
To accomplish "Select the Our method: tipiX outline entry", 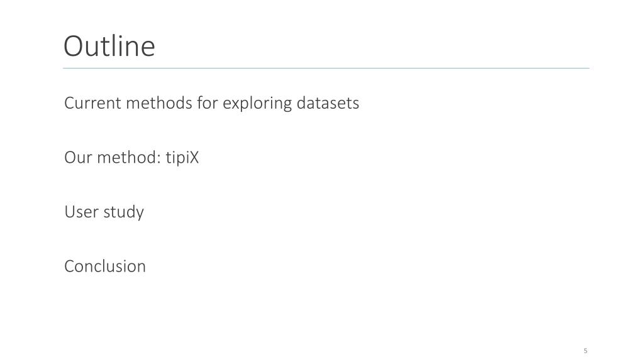I will (x=131, y=158).
